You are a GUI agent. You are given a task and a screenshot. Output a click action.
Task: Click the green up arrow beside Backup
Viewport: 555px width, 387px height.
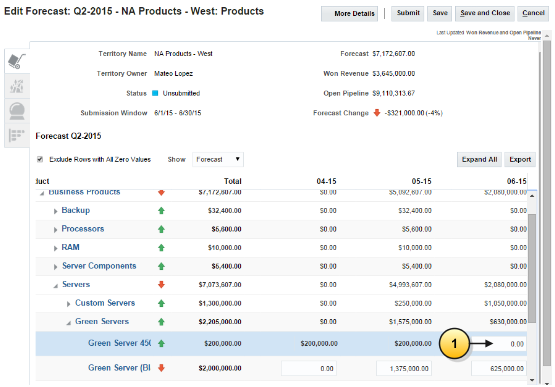[x=161, y=211]
